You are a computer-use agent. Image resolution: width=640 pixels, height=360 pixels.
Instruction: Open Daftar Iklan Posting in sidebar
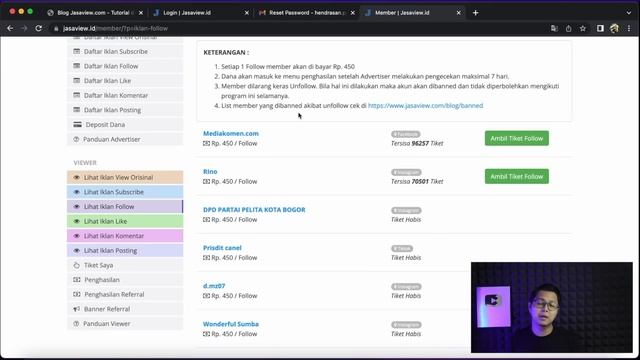click(x=125, y=110)
